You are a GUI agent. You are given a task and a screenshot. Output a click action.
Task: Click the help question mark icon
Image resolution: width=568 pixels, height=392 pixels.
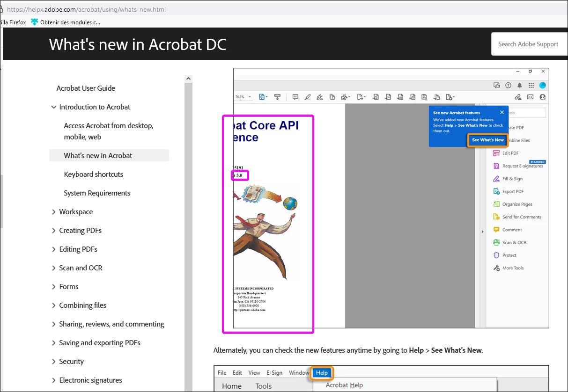click(x=509, y=85)
